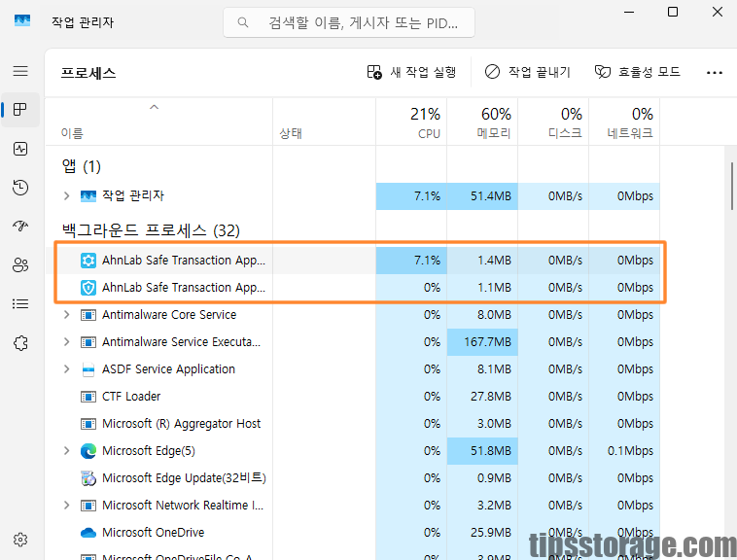
Task: Open the App history page icon
Action: click(x=20, y=188)
